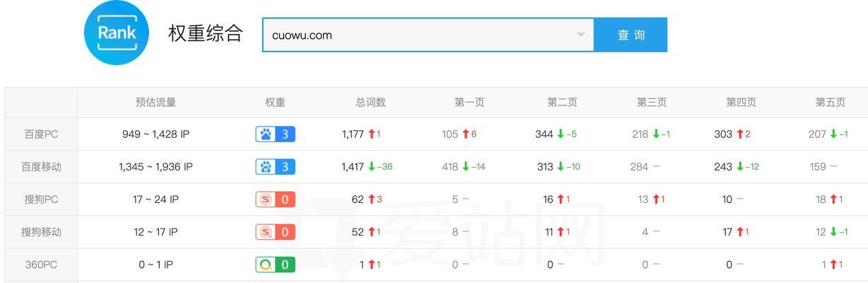The width and height of the screenshot is (868, 283).
Task: Select the 预估流量 column header
Action: point(156,102)
